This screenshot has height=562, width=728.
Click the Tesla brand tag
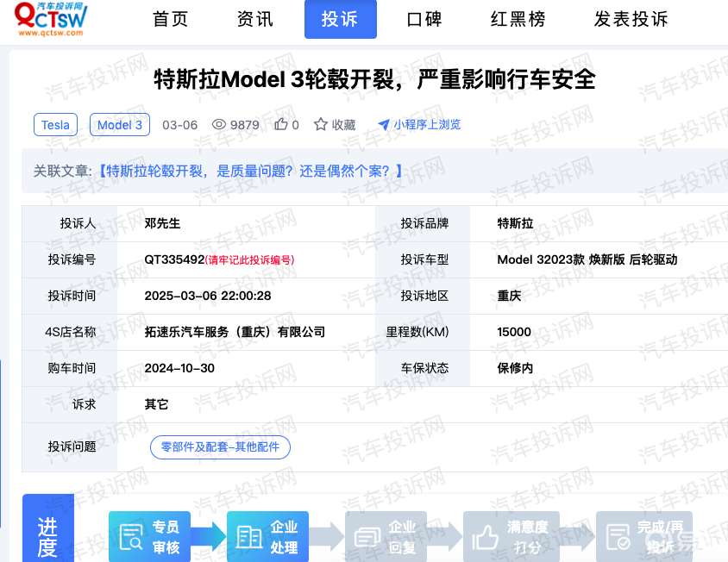coord(56,124)
